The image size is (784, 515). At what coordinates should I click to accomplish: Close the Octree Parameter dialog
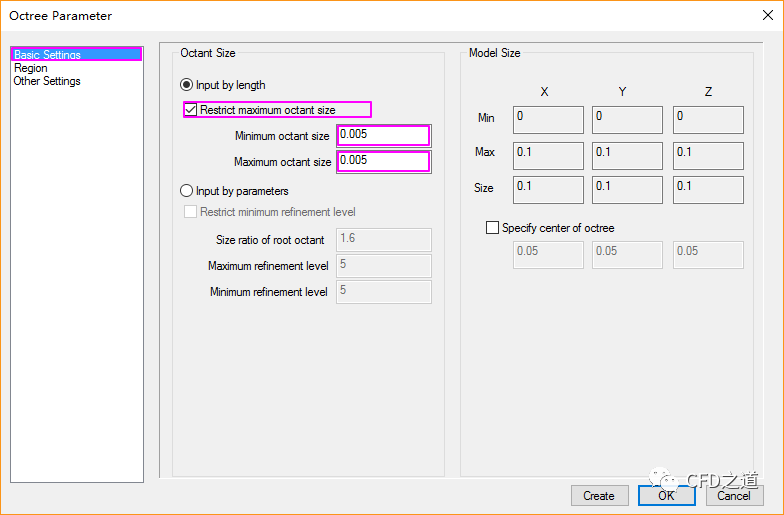pos(767,15)
